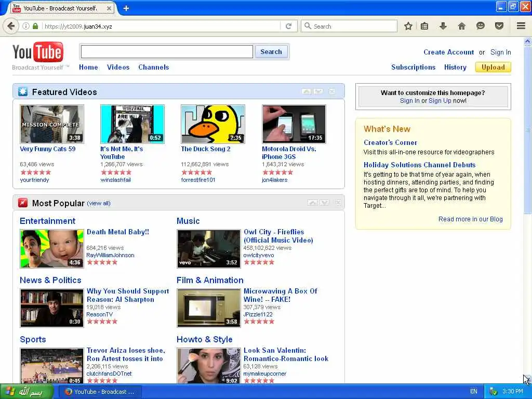Click the YouTube logo
This screenshot has height=399, width=532.
point(38,52)
